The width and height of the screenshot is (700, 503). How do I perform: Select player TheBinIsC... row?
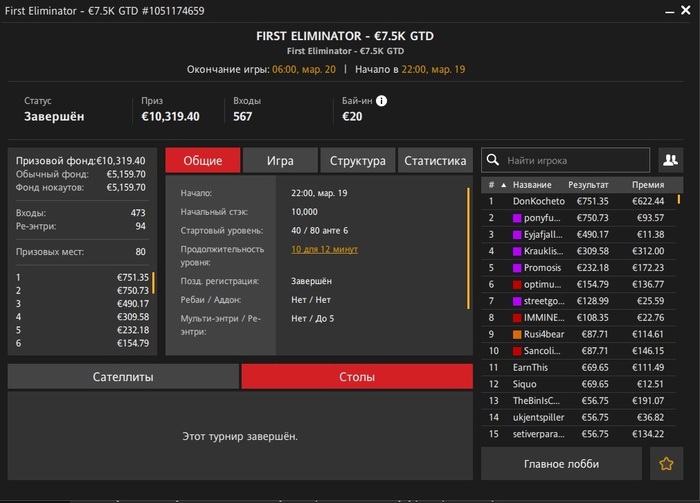click(x=579, y=401)
